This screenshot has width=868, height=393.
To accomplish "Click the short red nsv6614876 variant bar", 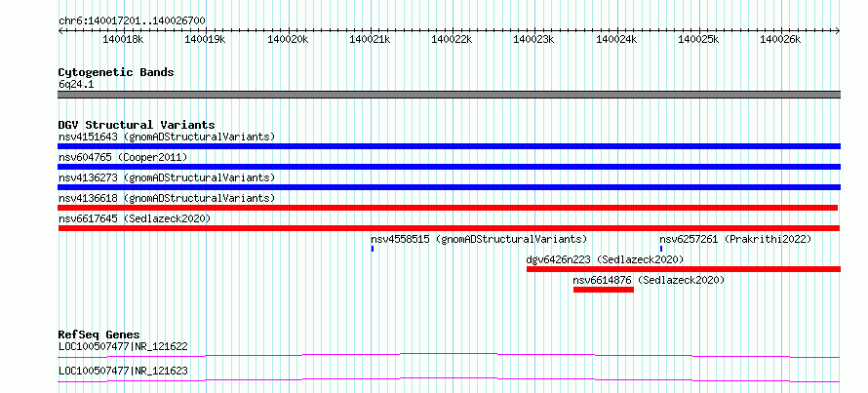I will (604, 290).
